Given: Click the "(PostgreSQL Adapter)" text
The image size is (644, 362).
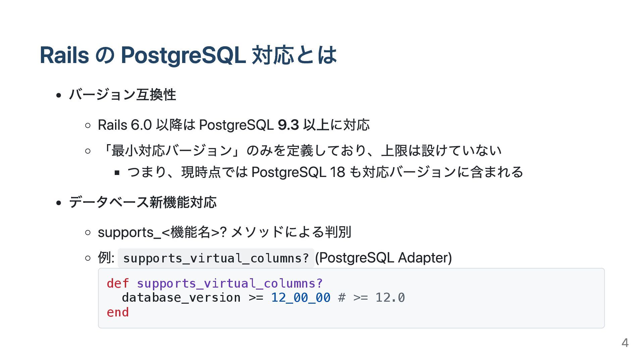Looking at the screenshot, I should (x=383, y=258).
